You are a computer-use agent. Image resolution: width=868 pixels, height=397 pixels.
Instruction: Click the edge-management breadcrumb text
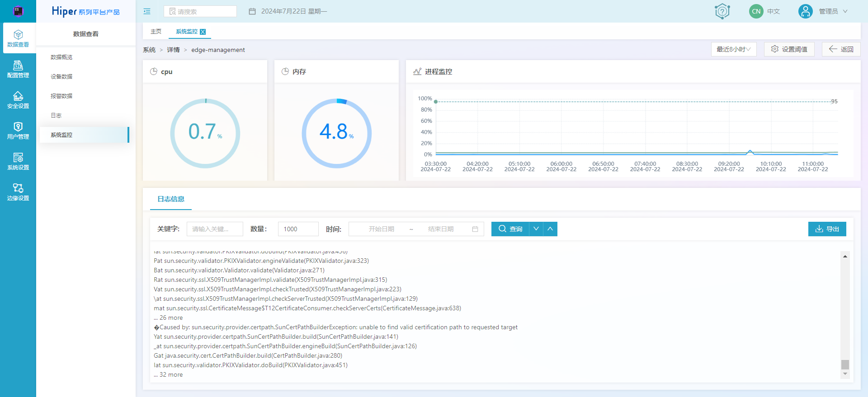click(x=218, y=50)
